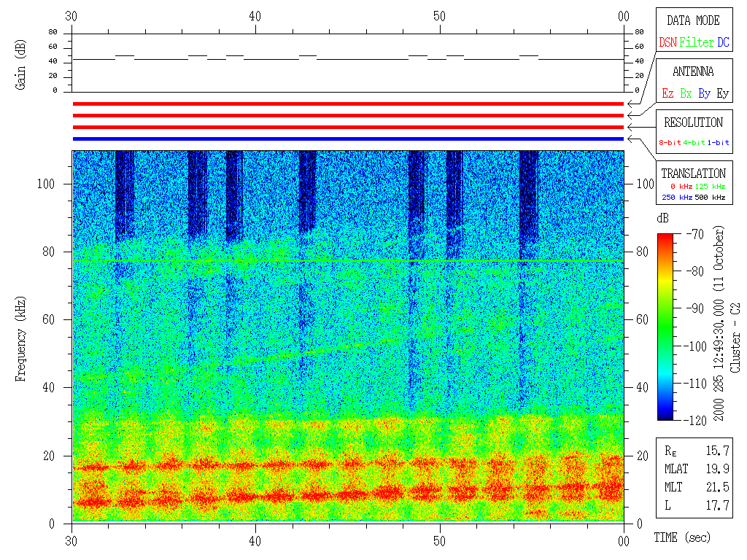Click the Gain (dB) axis label
The width and height of the screenshot is (747, 560).
point(20,63)
